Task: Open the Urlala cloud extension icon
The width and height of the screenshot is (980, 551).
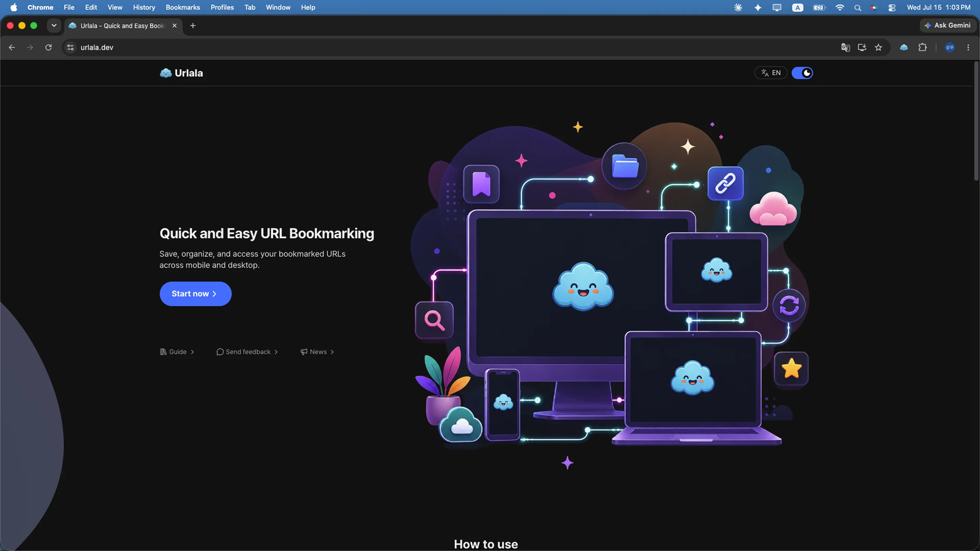Action: coord(904,48)
